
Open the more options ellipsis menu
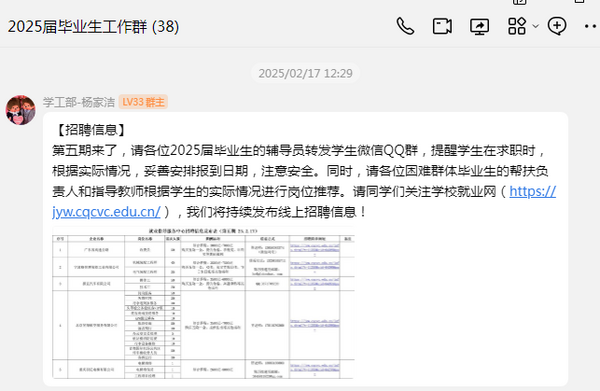(591, 26)
